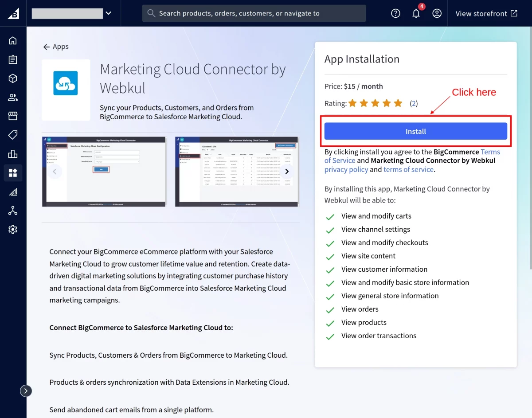Go back to Apps via arrow link
Screen dimensions: 532x418
tap(56, 47)
